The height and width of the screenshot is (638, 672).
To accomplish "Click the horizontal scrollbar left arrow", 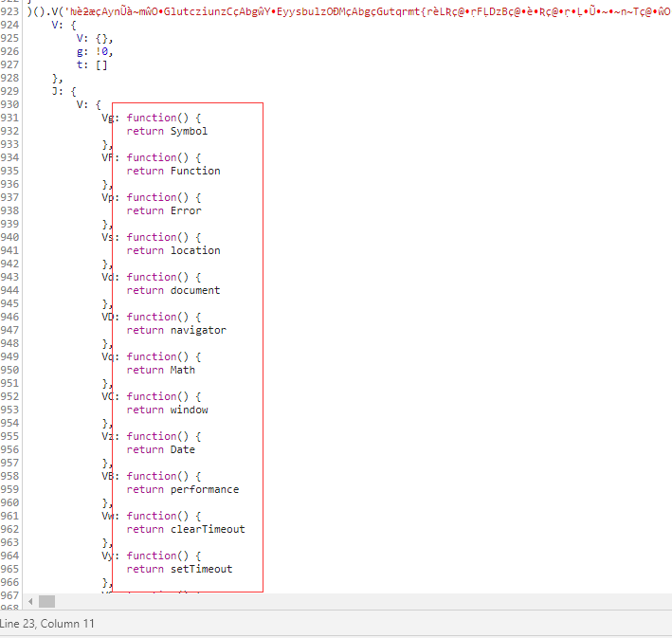I will (x=30, y=602).
